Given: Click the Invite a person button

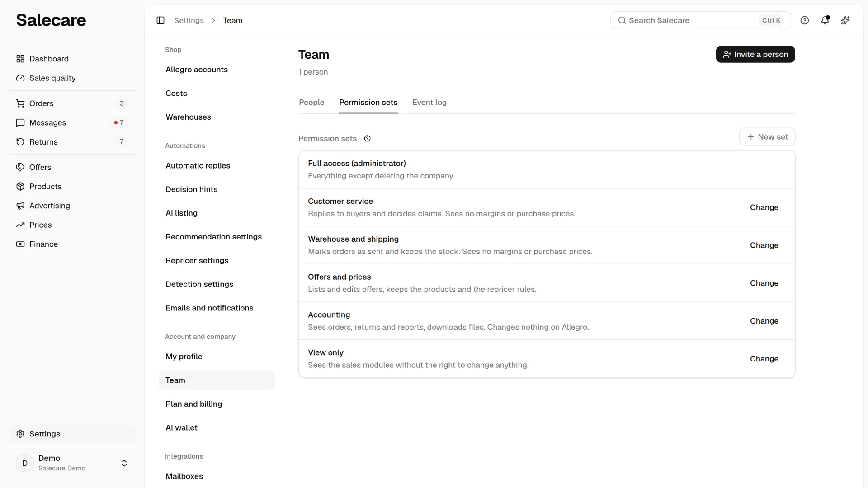Looking at the screenshot, I should click(x=755, y=54).
